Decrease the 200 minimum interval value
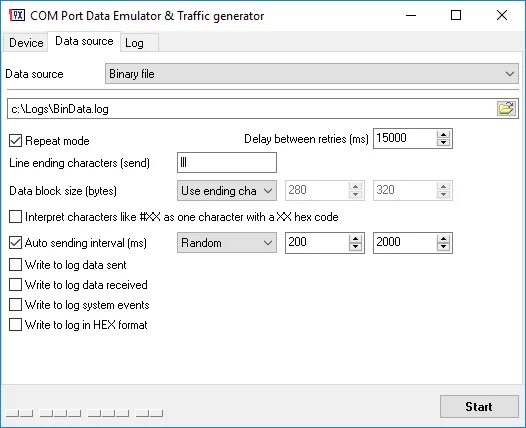 tap(356, 247)
